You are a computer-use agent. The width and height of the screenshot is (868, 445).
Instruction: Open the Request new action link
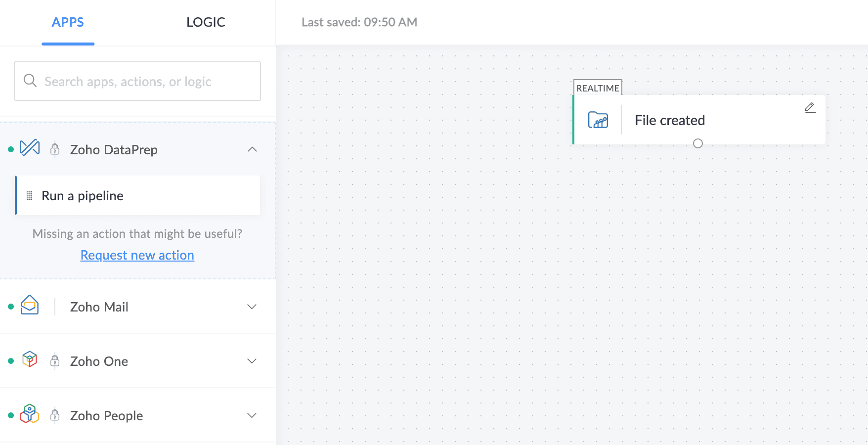[137, 255]
